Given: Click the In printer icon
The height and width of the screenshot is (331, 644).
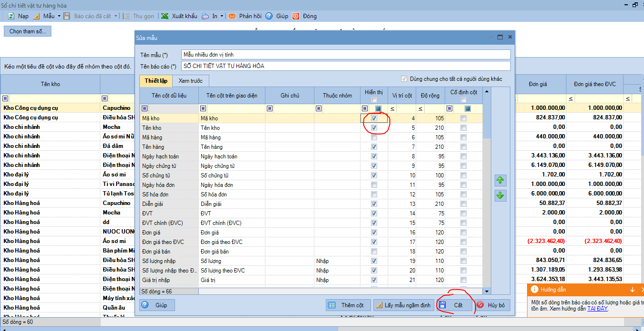Looking at the screenshot, I should pyautogui.click(x=205, y=16).
